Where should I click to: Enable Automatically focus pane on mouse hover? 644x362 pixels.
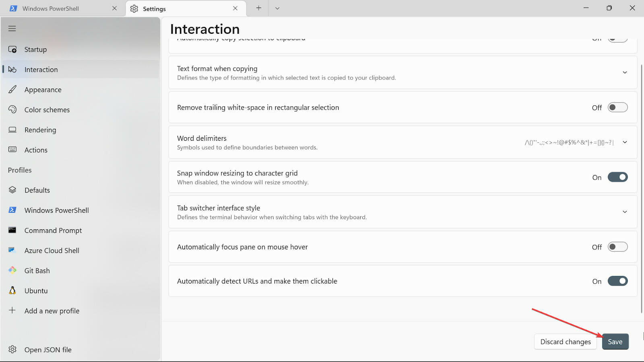[x=617, y=247]
